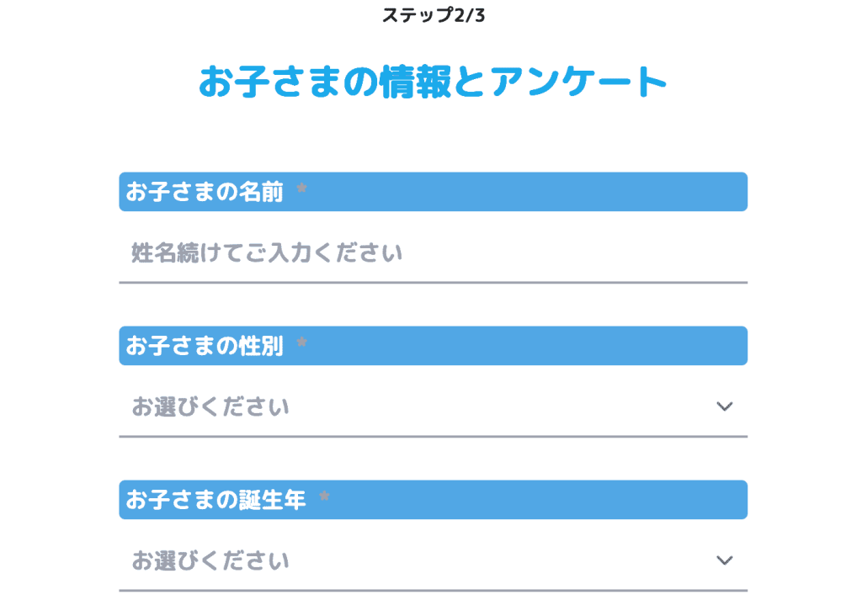Image resolution: width=862 pixels, height=616 pixels.
Task: Expand the birth year お選びください combo box
Action: (434, 560)
